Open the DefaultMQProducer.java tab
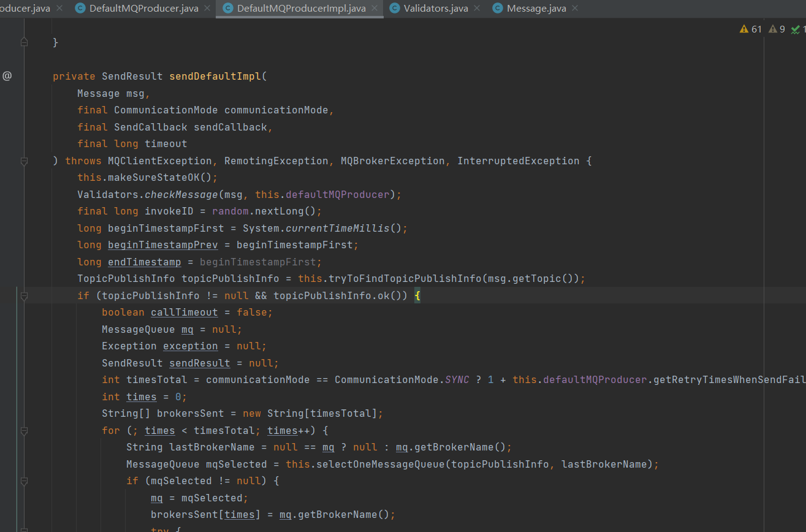The height and width of the screenshot is (532, 806). coord(143,9)
